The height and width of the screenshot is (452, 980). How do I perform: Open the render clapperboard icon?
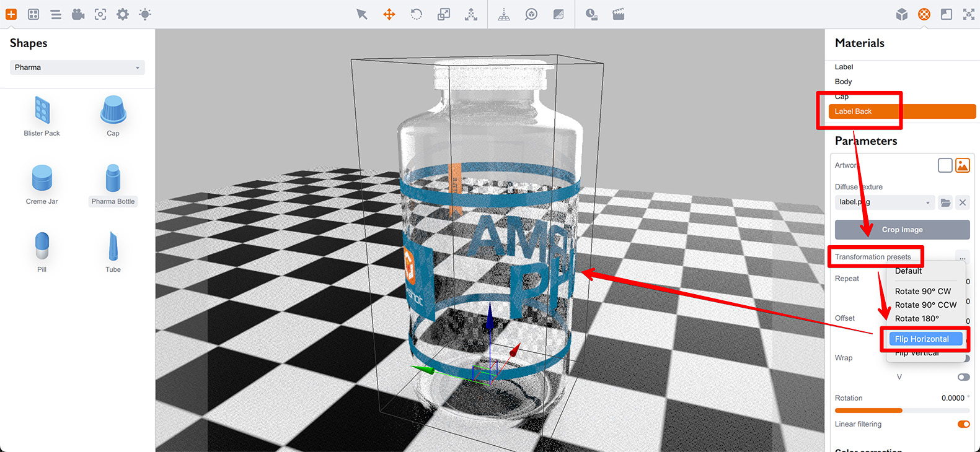click(619, 14)
